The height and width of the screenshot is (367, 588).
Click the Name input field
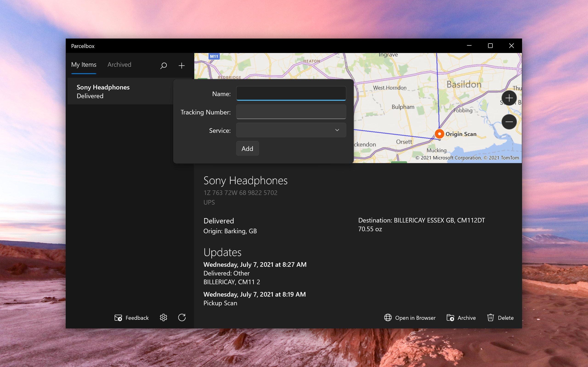click(291, 93)
